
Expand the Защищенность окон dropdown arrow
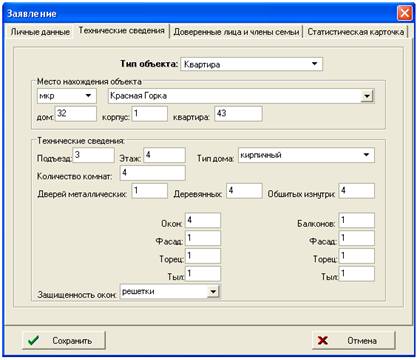pyautogui.click(x=213, y=292)
